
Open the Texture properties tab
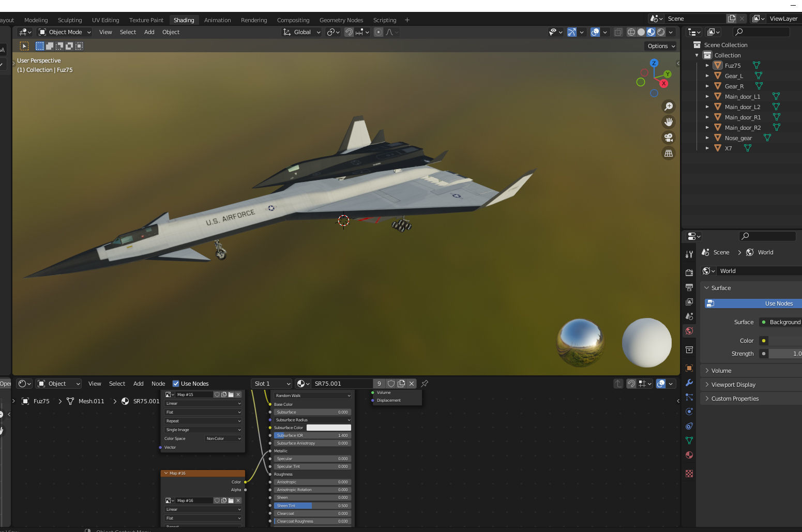pyautogui.click(x=689, y=474)
